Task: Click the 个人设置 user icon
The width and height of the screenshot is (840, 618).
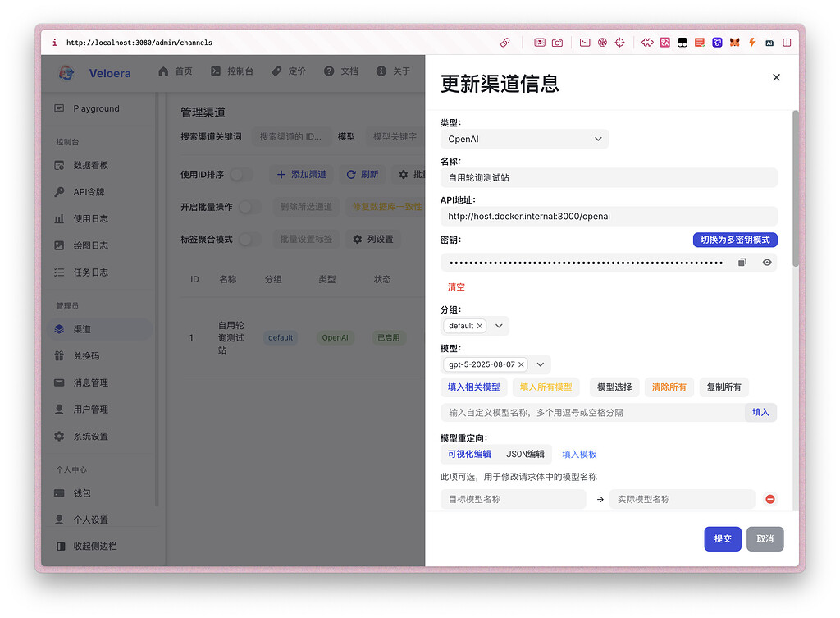Action: click(x=59, y=520)
